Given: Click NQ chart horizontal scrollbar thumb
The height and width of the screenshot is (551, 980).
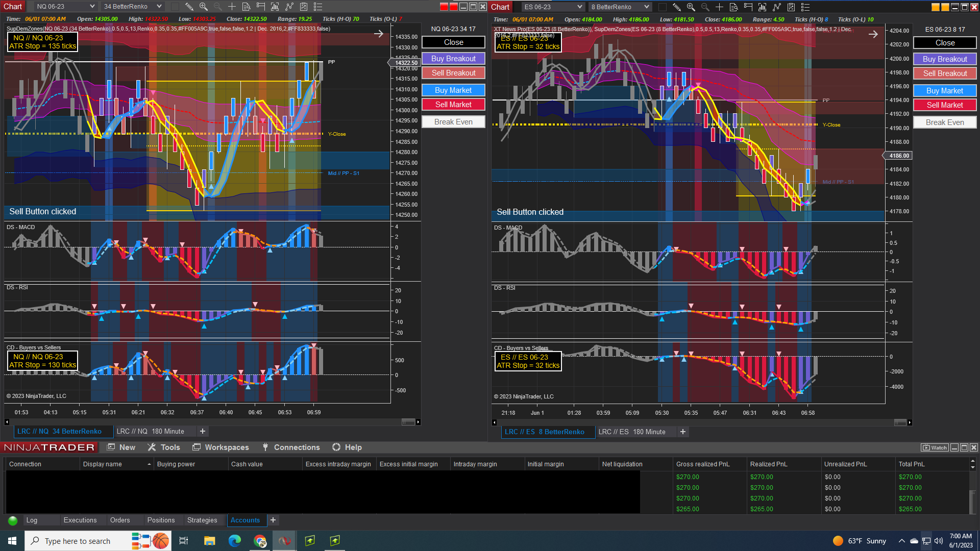Looking at the screenshot, I should [x=408, y=422].
